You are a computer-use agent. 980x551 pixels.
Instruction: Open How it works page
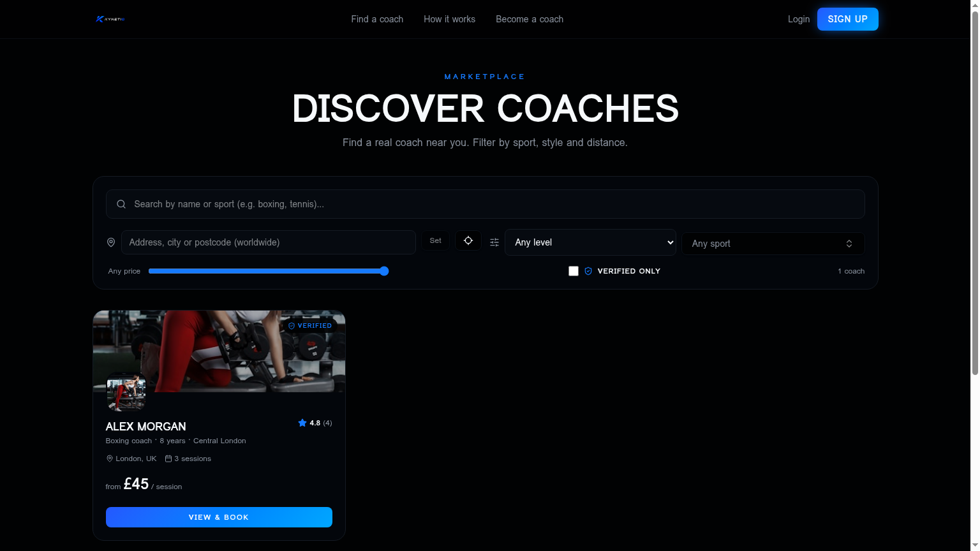[x=449, y=19]
